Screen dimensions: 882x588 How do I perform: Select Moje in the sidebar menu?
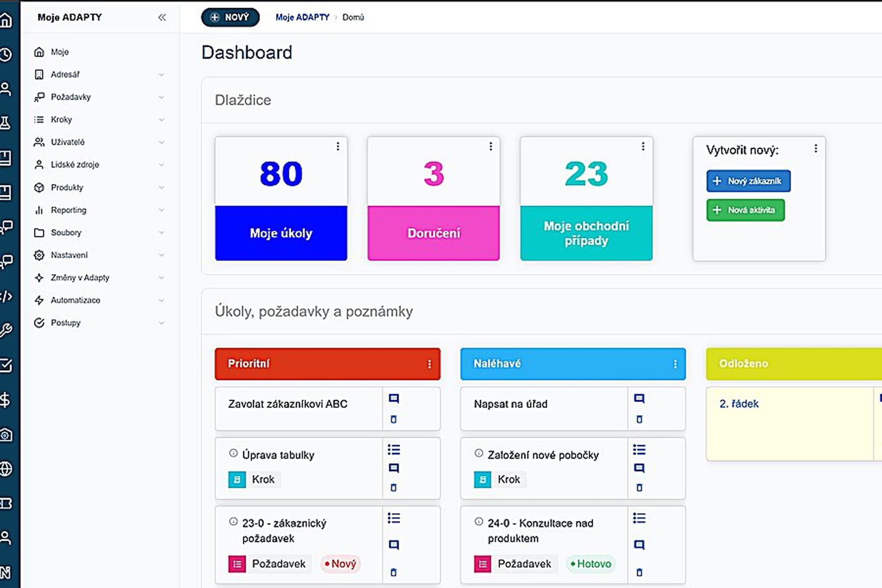(x=60, y=52)
